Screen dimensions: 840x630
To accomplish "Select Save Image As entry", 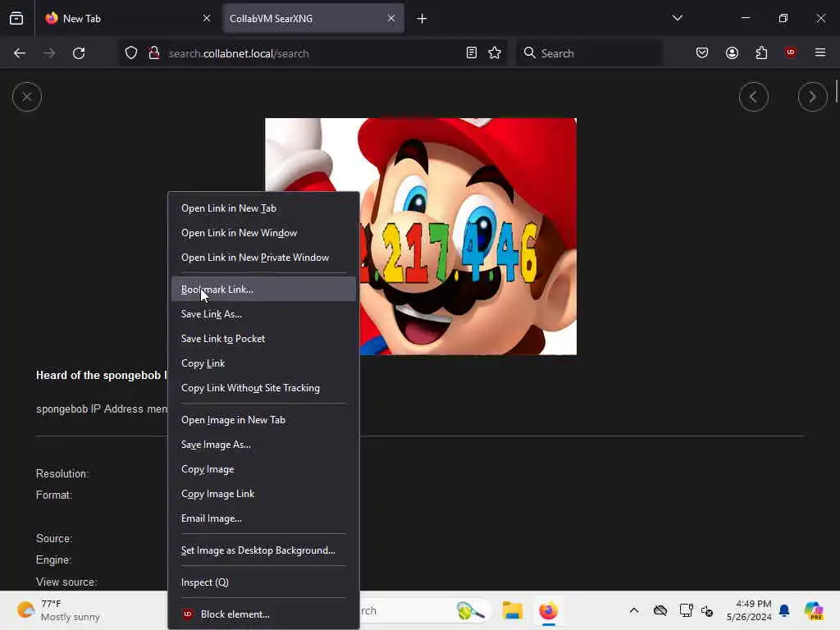I will click(263, 445).
